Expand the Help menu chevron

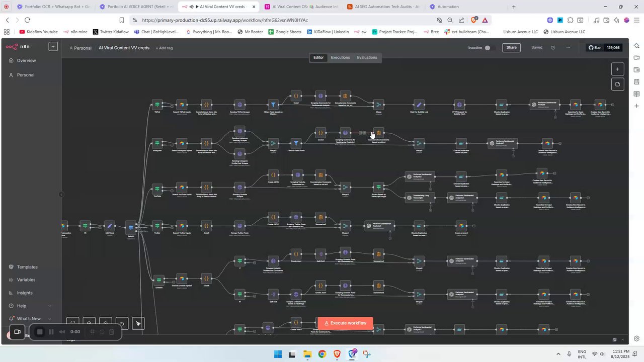50,306
